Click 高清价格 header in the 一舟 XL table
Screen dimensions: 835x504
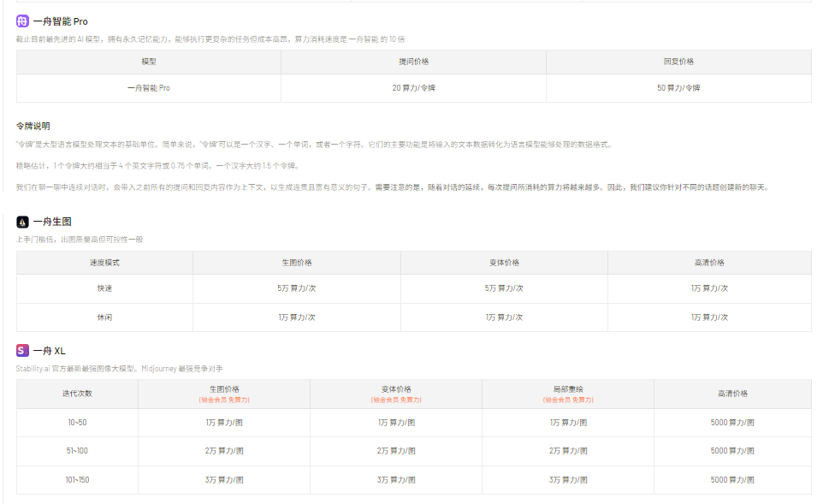732,394
